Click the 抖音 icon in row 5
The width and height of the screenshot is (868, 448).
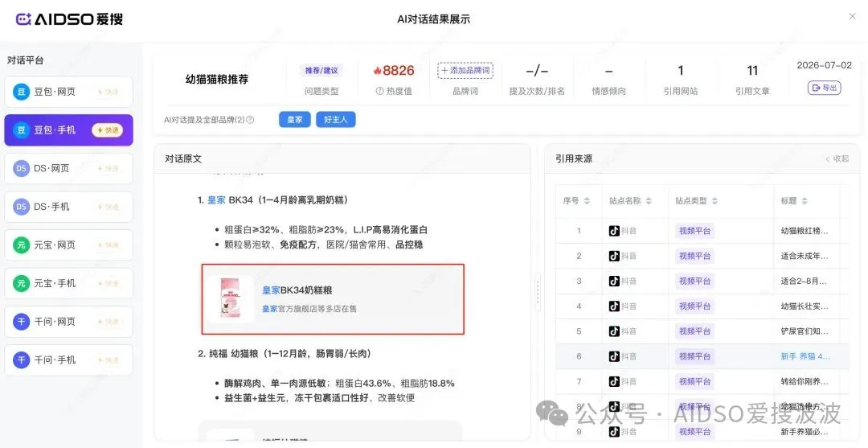(614, 331)
